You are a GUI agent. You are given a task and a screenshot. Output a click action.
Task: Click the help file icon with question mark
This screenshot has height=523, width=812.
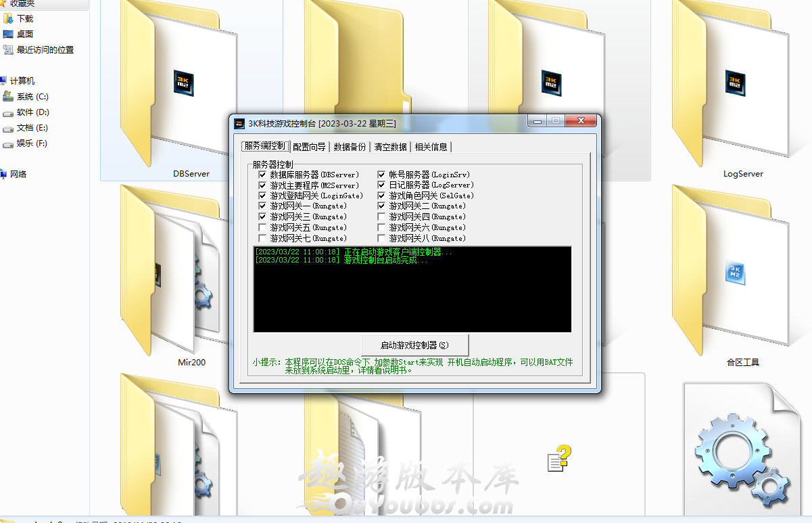(559, 458)
